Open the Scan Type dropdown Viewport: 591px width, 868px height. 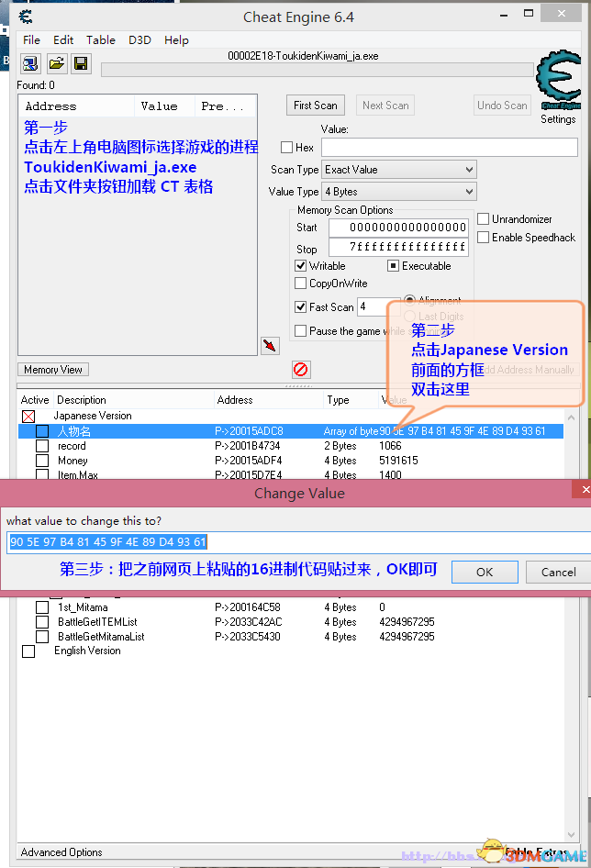click(x=399, y=170)
